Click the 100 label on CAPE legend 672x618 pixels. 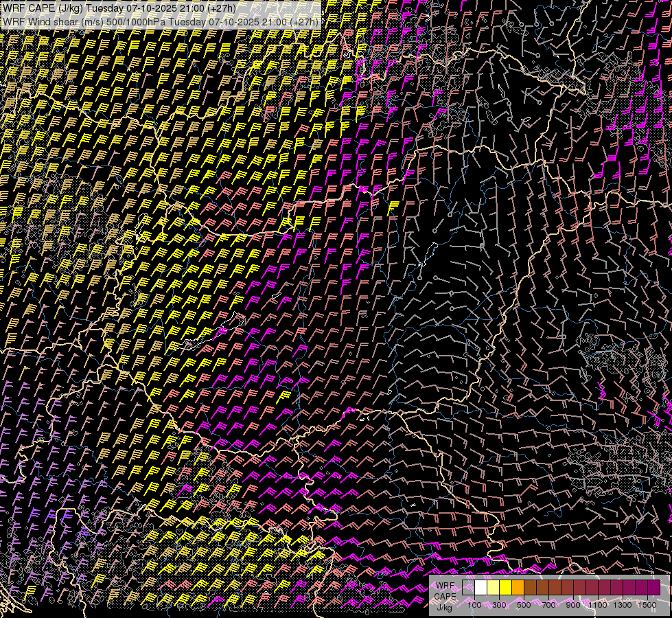(x=474, y=605)
